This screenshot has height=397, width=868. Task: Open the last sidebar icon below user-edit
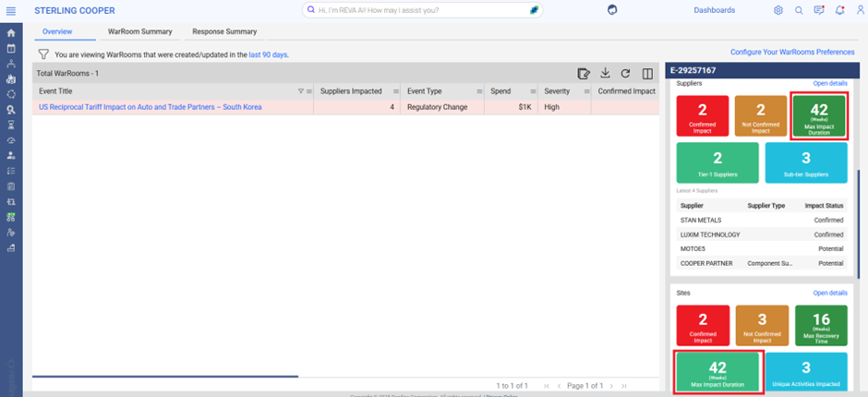tap(10, 248)
